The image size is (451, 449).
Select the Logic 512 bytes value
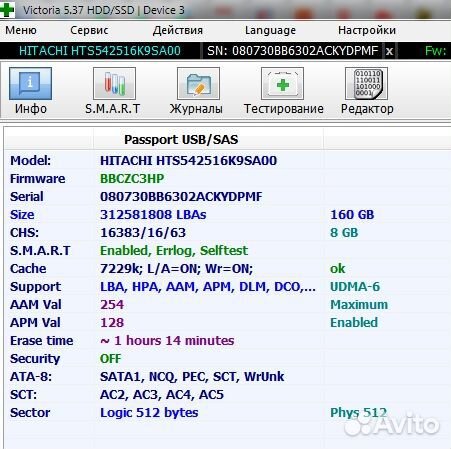149,413
